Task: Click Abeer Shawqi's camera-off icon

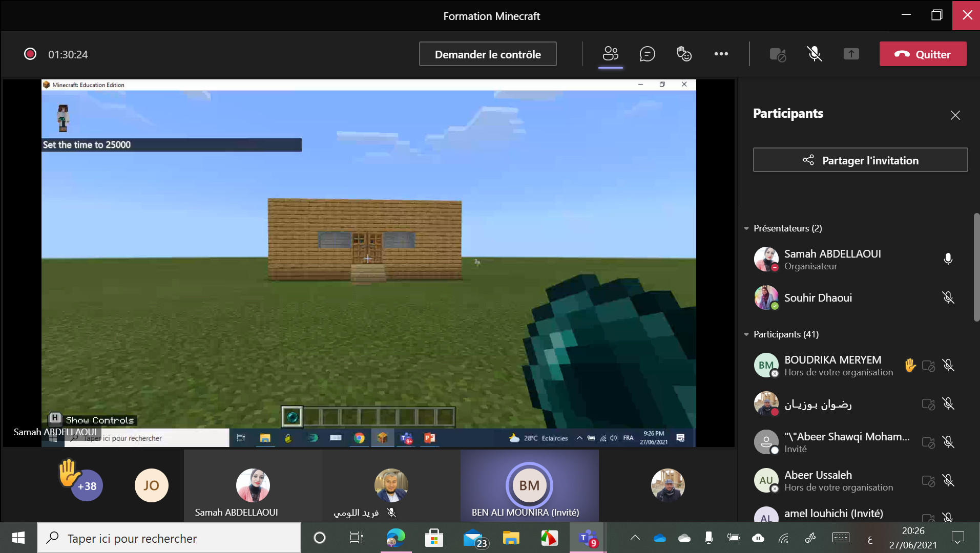Action: 928,442
